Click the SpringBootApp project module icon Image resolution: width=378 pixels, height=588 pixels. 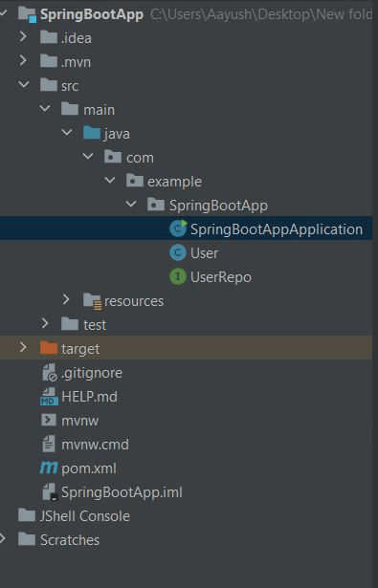27,14
